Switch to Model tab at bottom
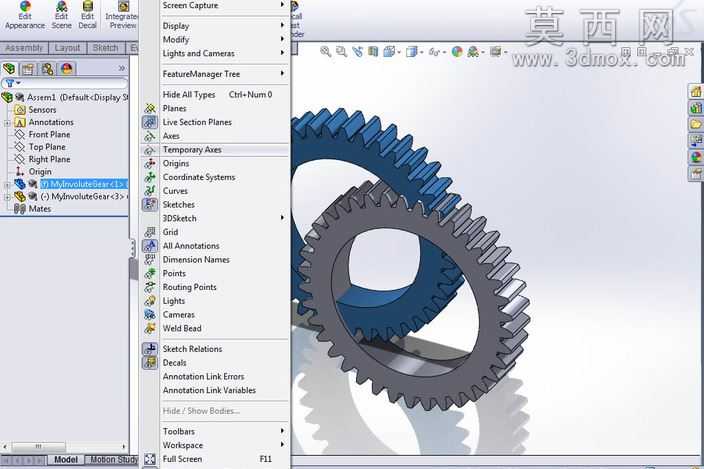Screen dimensions: 704x469 (x=66, y=460)
